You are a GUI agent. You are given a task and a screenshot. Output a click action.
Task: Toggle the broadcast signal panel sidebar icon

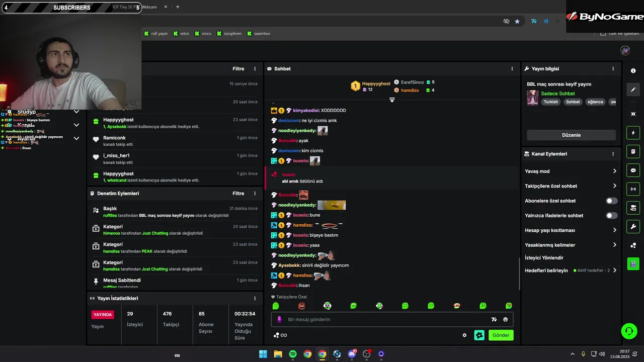tap(633, 189)
